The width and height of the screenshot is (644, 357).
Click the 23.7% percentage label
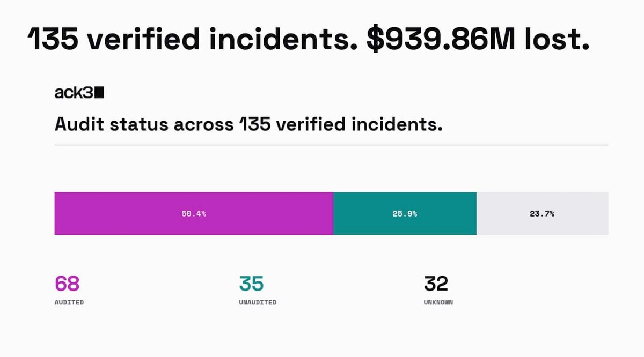tap(542, 213)
